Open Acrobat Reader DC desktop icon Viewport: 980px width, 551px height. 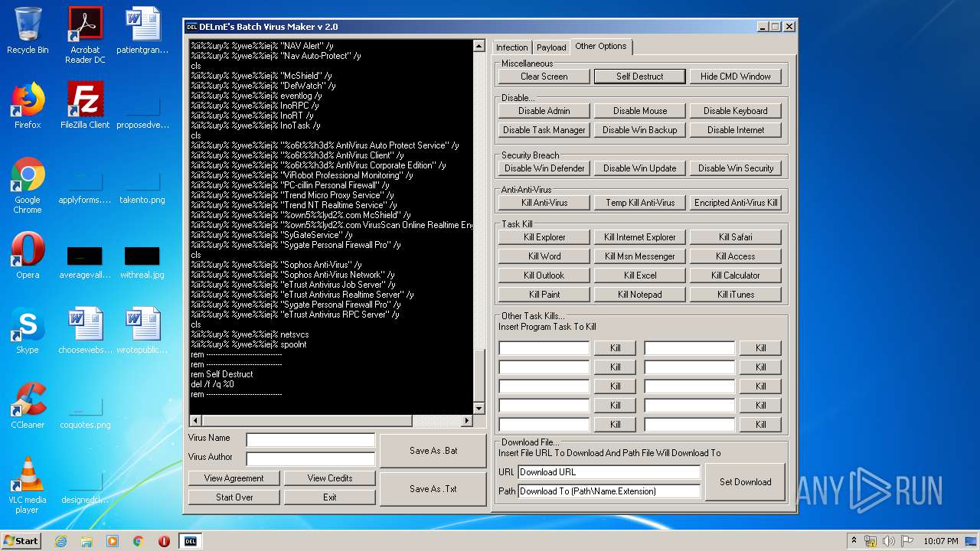click(85, 35)
